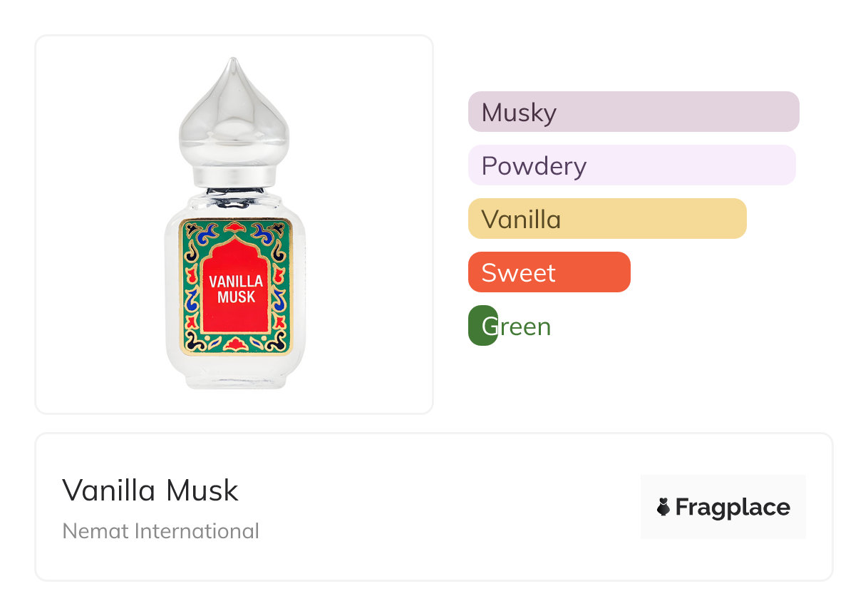Screen dimensions: 868x616
Task: Click the word Vanilla in the yellow bar
Action: 521,219
